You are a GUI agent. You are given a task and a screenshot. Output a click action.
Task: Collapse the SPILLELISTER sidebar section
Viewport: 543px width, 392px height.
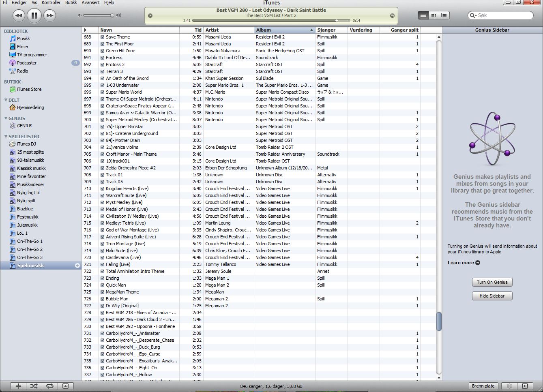pos(6,136)
